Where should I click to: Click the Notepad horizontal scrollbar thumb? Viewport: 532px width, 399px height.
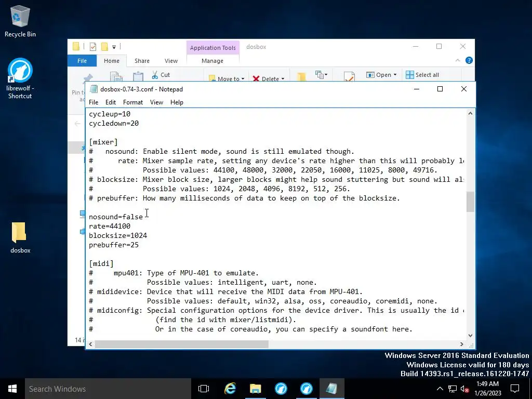click(x=181, y=344)
